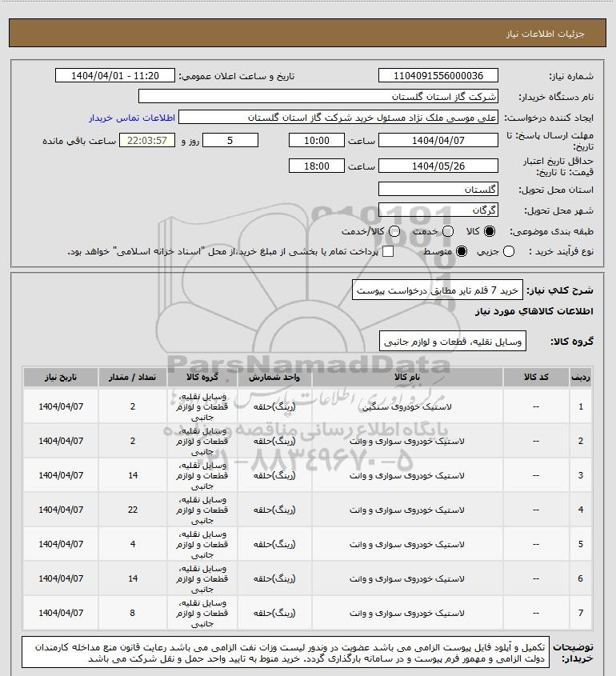Click quantity 22 in row 4
This screenshot has height=676, width=616.
coord(132,510)
